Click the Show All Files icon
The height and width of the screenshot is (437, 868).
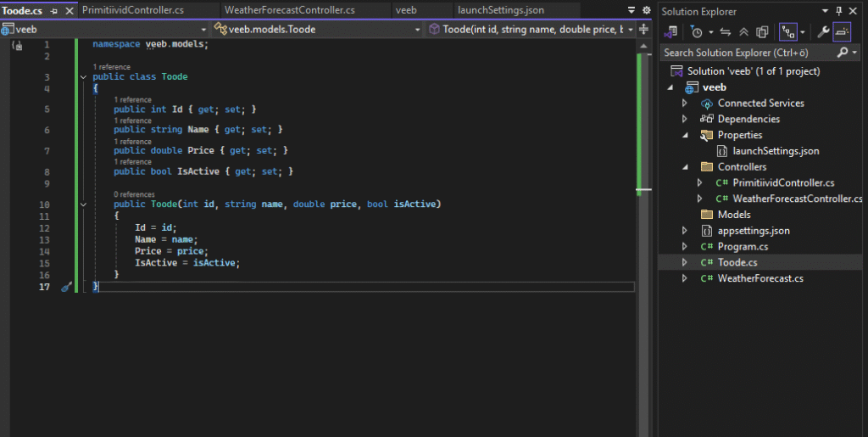point(762,32)
